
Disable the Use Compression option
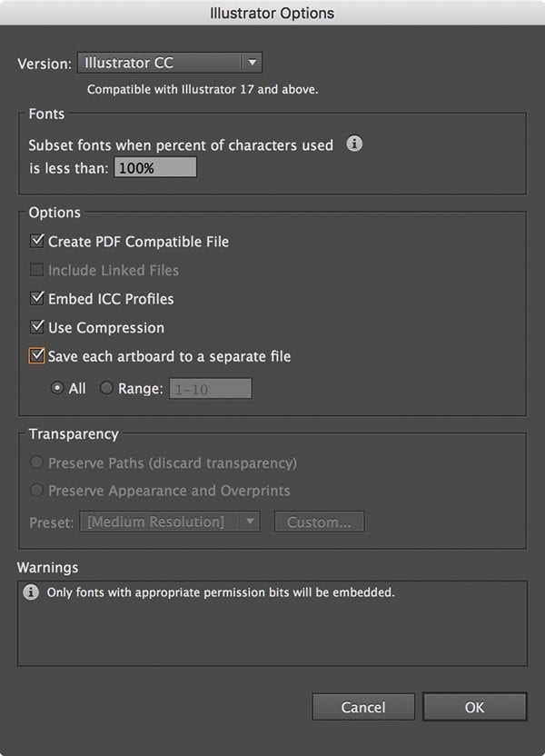37,327
